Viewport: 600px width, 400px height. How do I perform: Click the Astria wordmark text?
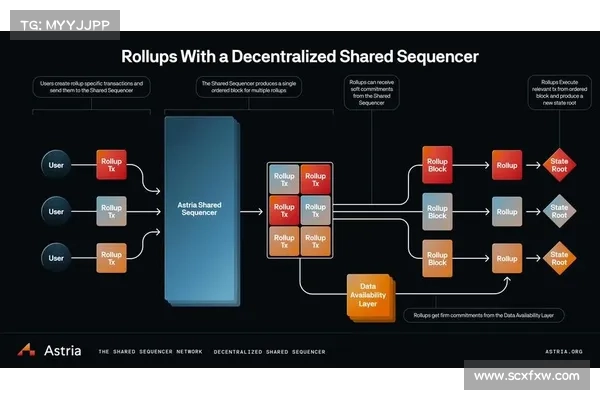pos(62,351)
